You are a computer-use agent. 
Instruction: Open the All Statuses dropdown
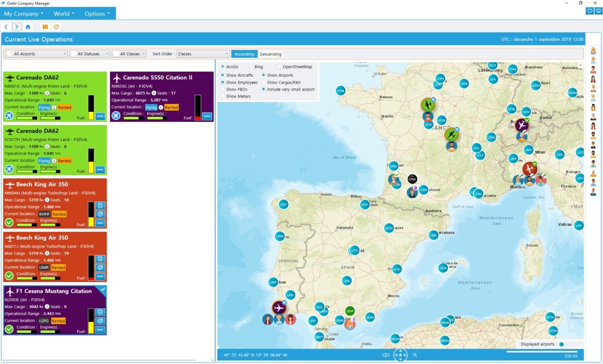[89, 54]
